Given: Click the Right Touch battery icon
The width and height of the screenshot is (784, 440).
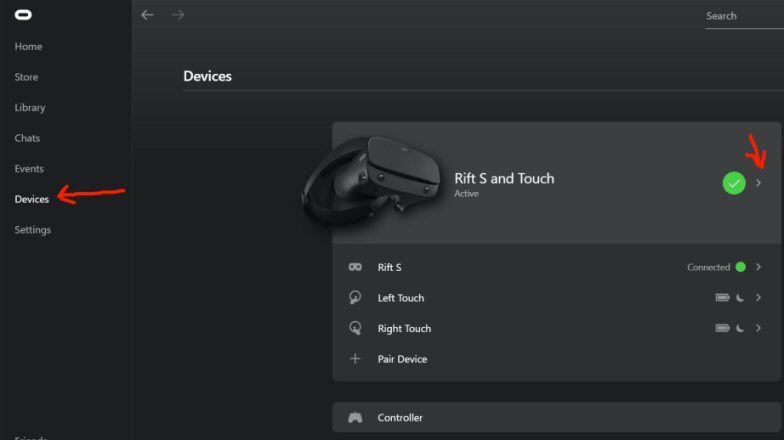Looking at the screenshot, I should [722, 328].
